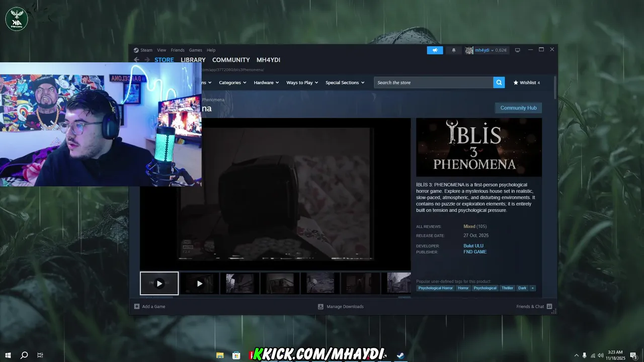644x362 pixels.
Task: Open publisher FND GAME link
Action: tap(475, 252)
